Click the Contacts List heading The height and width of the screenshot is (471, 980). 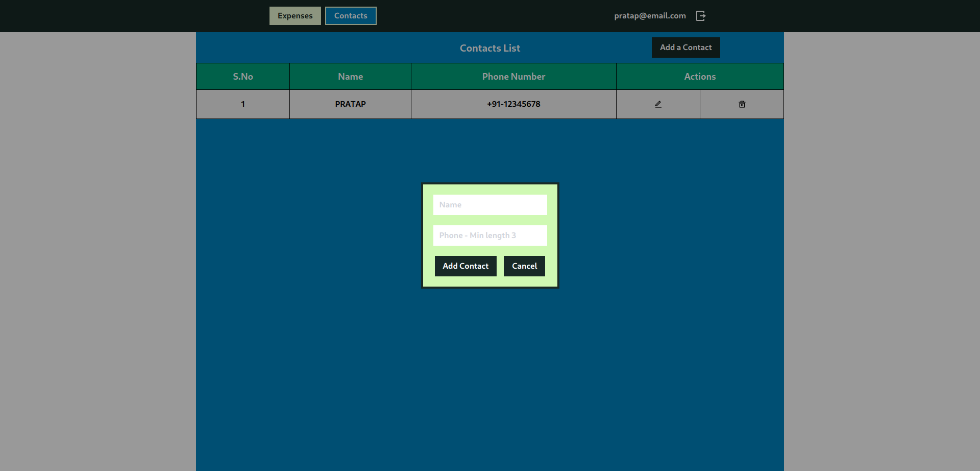click(x=490, y=48)
